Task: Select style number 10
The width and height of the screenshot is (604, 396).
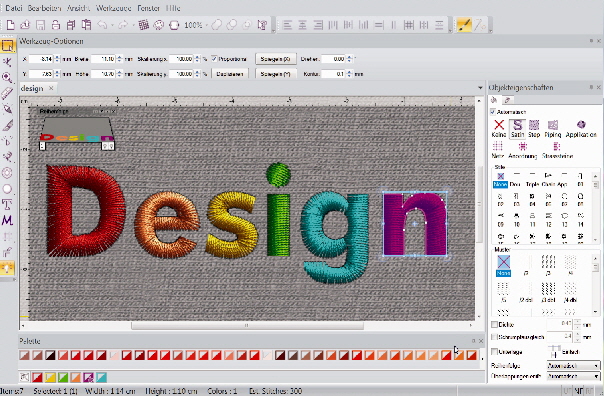Action: pyautogui.click(x=516, y=220)
